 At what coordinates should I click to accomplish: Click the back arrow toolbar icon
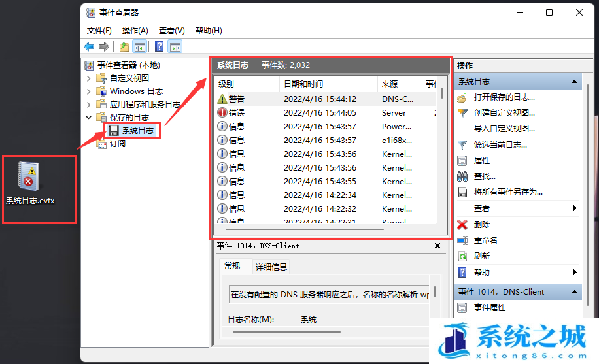click(89, 46)
